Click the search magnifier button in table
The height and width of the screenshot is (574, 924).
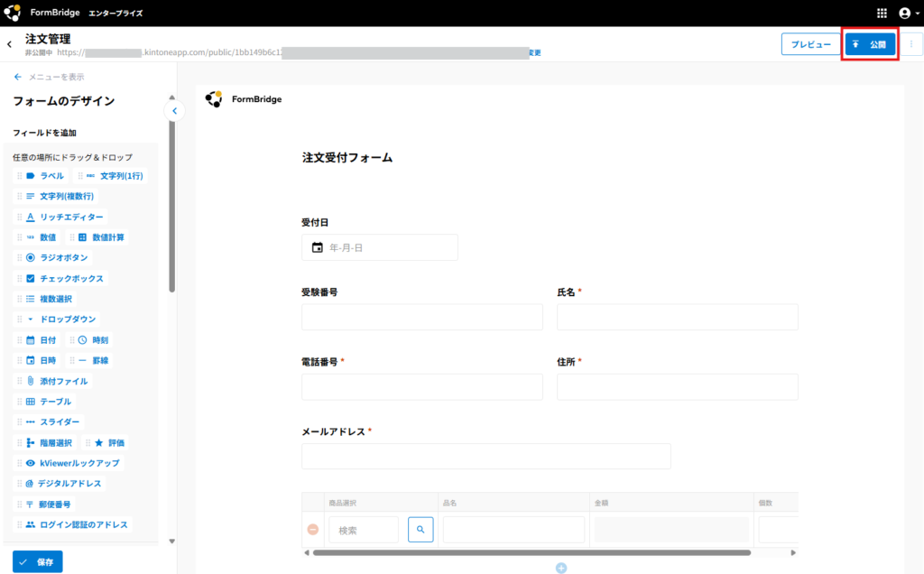click(420, 530)
